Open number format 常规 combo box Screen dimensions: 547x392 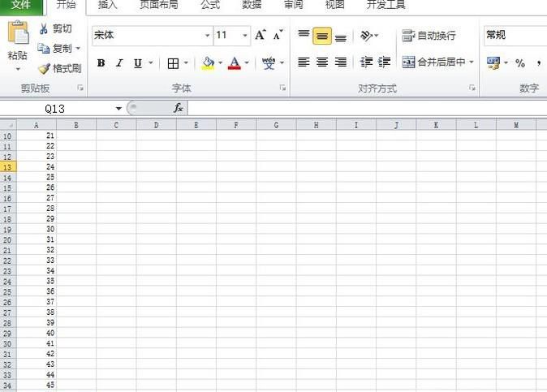tap(515, 35)
